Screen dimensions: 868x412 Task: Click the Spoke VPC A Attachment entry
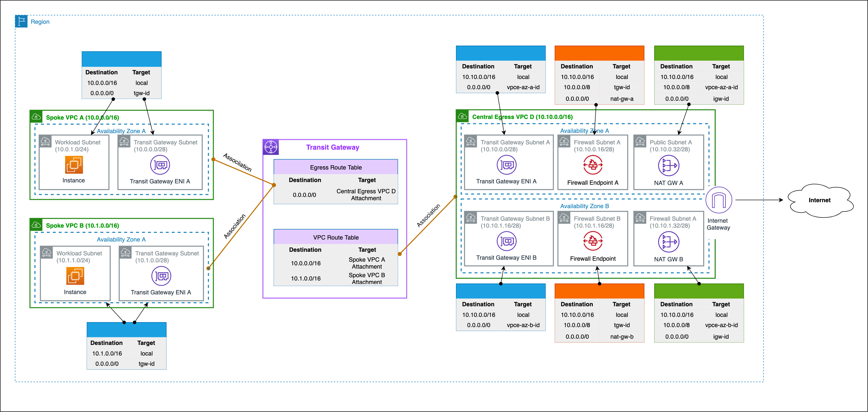[367, 263]
